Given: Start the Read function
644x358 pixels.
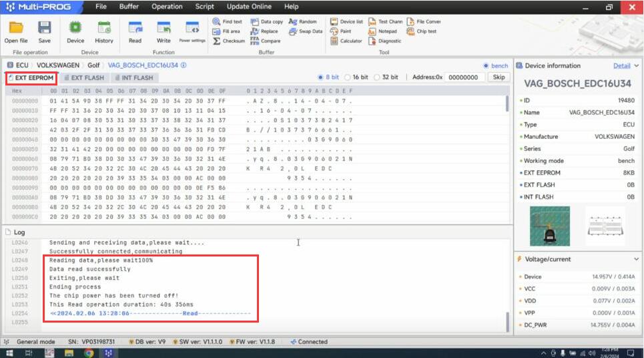Looking at the screenshot, I should coord(135,32).
